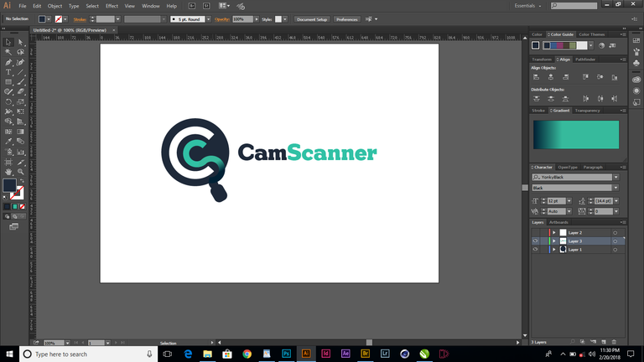Swap fill and stroke arrows
The width and height of the screenshot is (644, 362).
(x=22, y=181)
